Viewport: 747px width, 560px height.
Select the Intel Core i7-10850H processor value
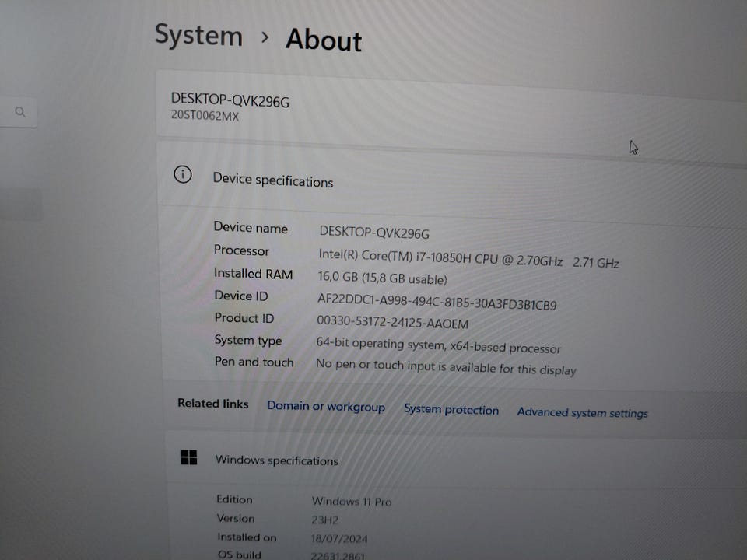tap(468, 258)
